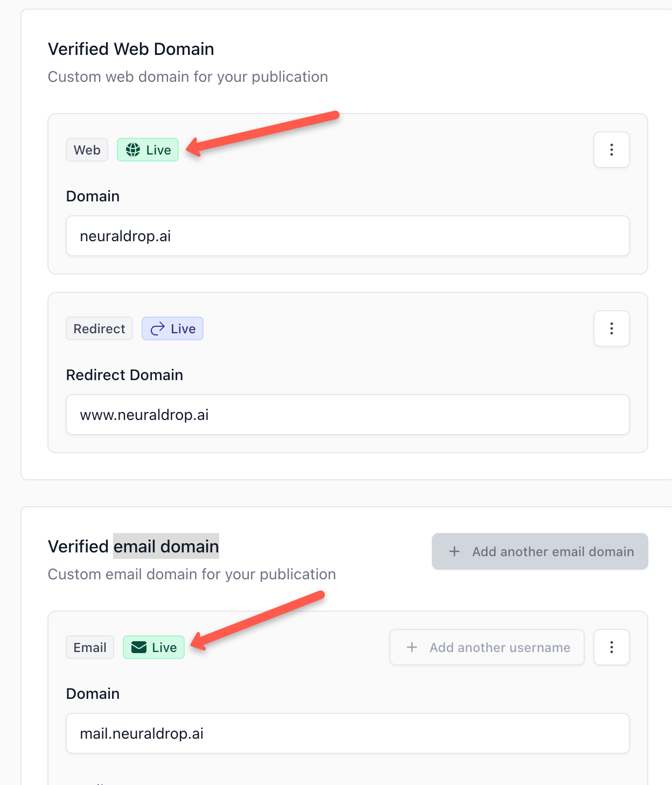Click the plus icon on Add another email domain
Image resolution: width=672 pixels, height=785 pixels.
tap(454, 551)
